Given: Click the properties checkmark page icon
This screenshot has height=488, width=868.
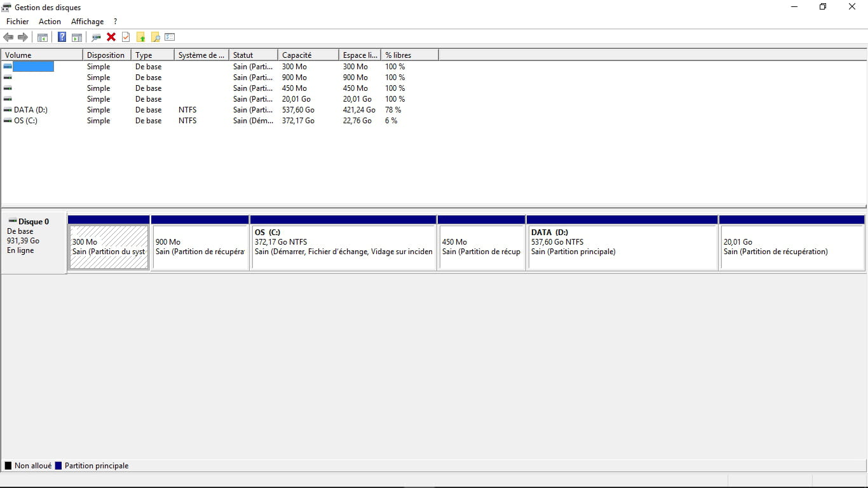Looking at the screenshot, I should point(126,37).
